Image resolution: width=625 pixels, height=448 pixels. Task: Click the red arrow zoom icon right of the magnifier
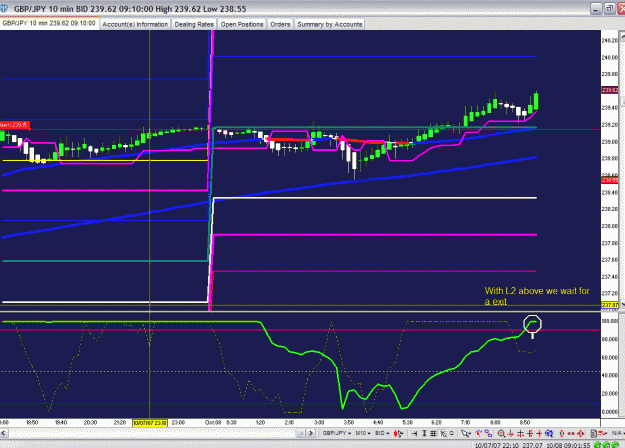[511, 433]
